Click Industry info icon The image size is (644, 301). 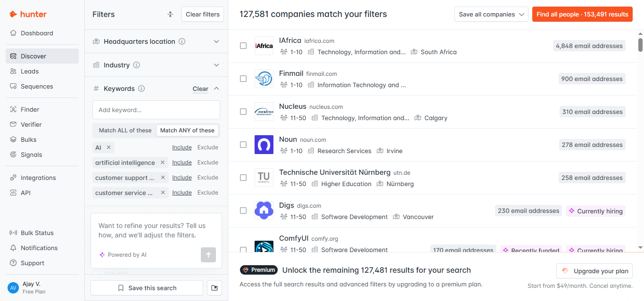click(137, 65)
